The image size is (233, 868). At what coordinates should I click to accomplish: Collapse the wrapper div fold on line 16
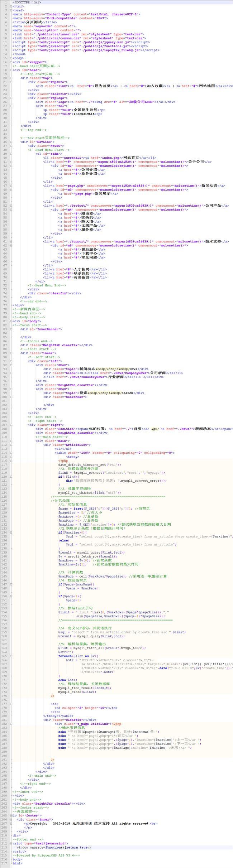[11, 62]
